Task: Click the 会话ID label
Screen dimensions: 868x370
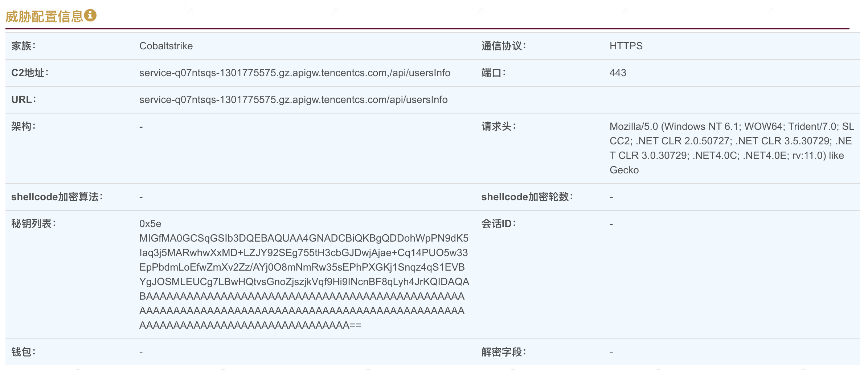Action: 499,224
